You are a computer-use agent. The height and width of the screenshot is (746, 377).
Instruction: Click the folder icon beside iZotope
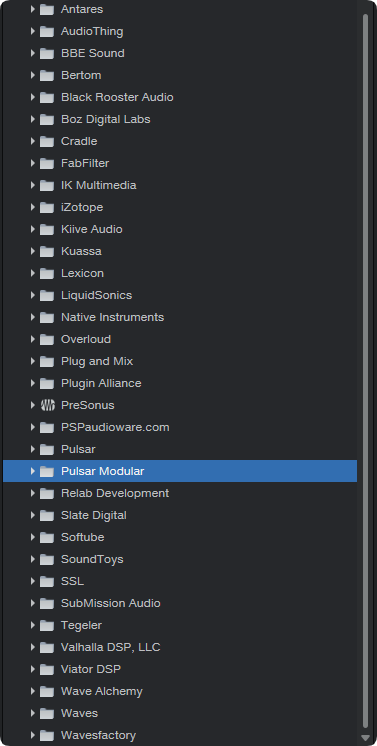(x=47, y=207)
